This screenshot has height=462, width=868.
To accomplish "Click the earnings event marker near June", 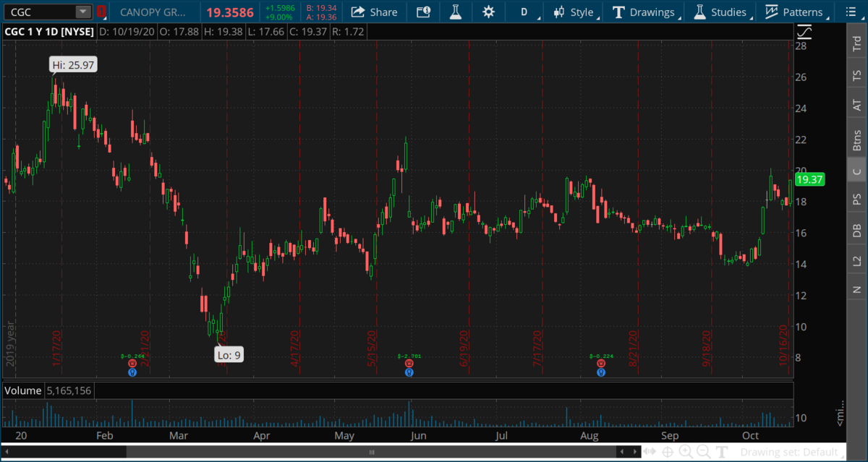I will [x=409, y=364].
